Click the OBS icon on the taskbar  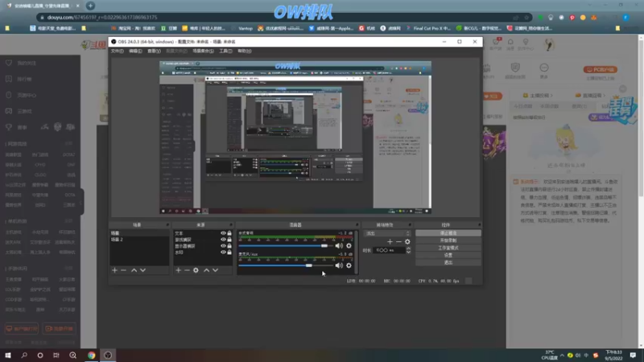coord(108,355)
